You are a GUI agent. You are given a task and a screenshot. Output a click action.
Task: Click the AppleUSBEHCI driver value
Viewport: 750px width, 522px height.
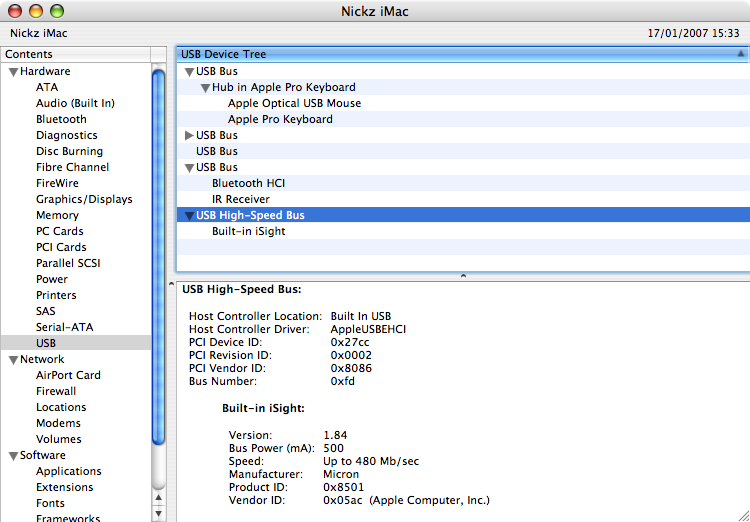pos(368,330)
